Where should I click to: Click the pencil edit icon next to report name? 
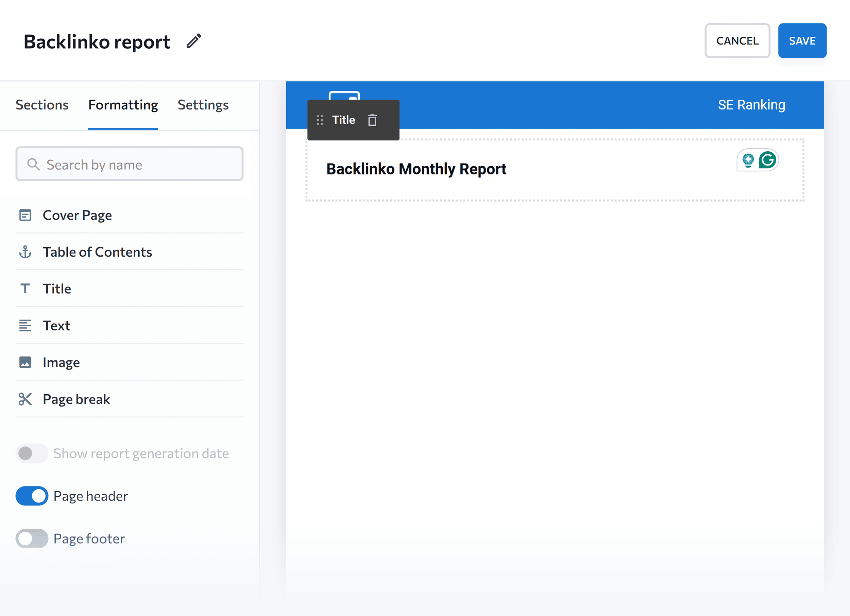(196, 41)
